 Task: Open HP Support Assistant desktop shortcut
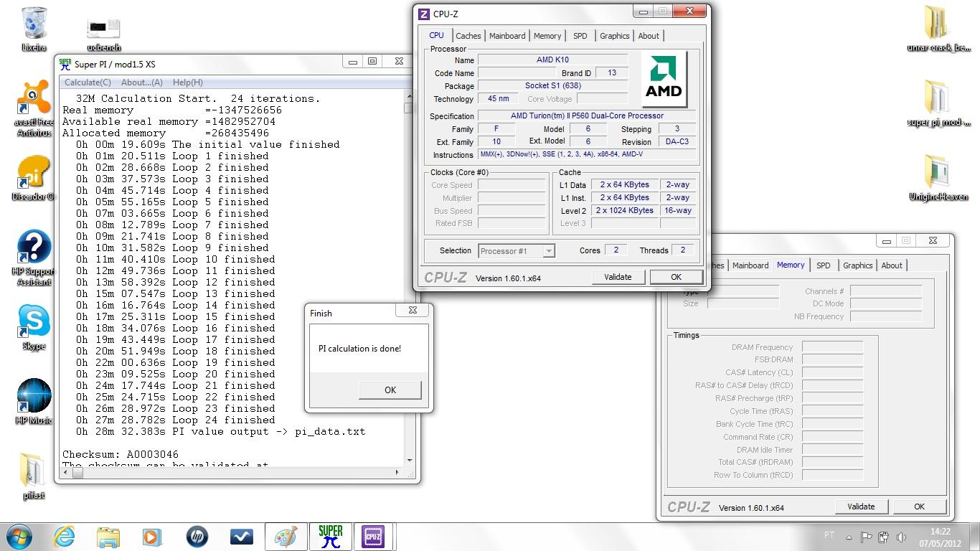coord(34,258)
